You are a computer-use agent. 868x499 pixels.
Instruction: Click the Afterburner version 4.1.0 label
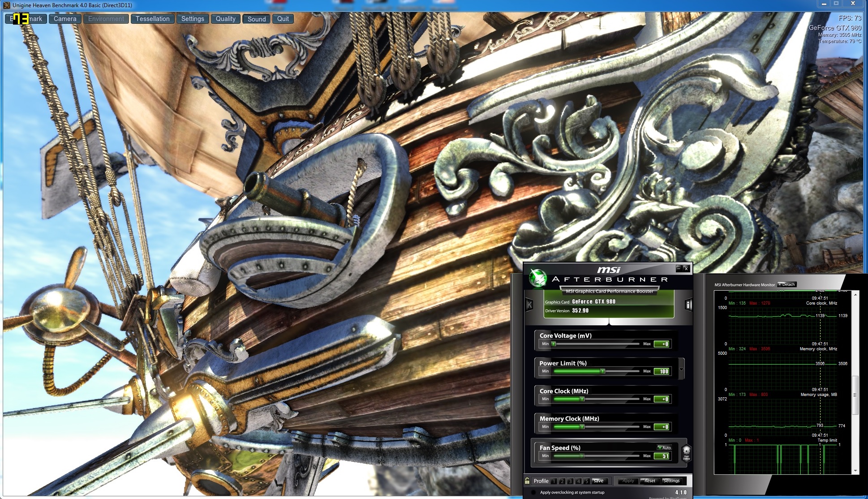[x=681, y=492]
